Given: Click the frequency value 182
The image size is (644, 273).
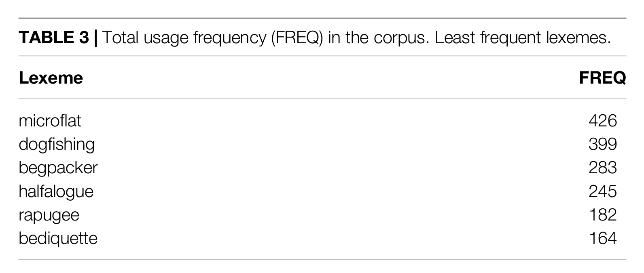Looking at the screenshot, I should coord(602,214).
